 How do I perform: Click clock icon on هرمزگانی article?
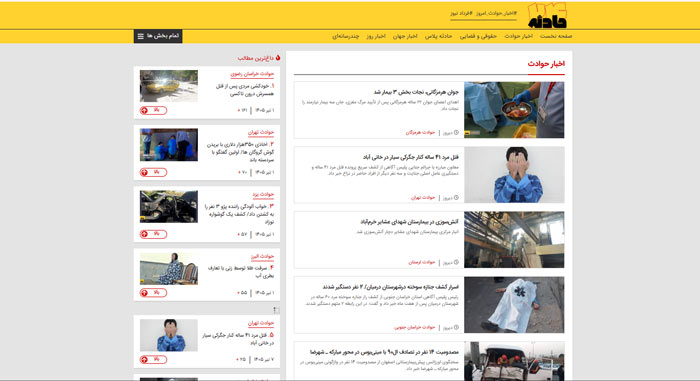coord(456,133)
